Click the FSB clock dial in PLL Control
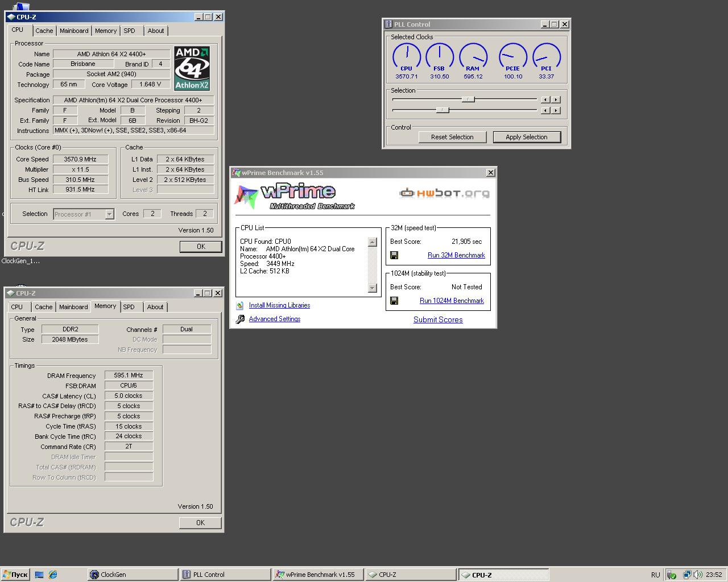Screen dimensions: 728x582 pos(439,57)
